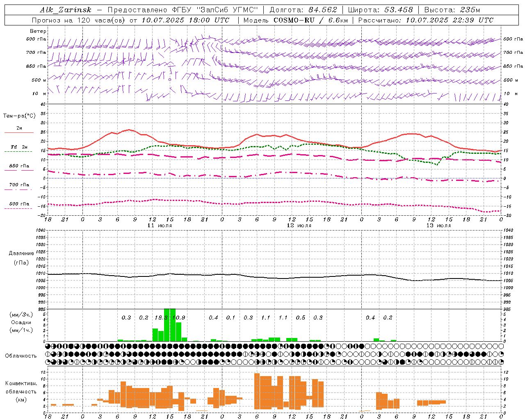Click the 0.1 precipitation value
Screen dimensions: 525x420
(x=231, y=317)
